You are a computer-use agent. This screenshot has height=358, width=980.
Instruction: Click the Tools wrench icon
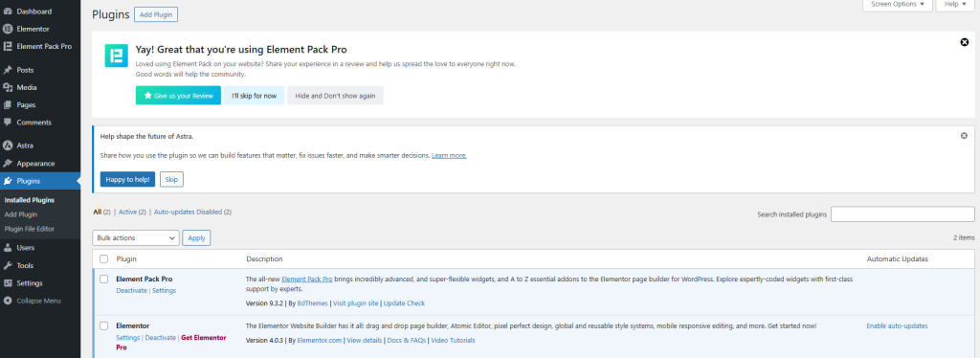coord(8,265)
